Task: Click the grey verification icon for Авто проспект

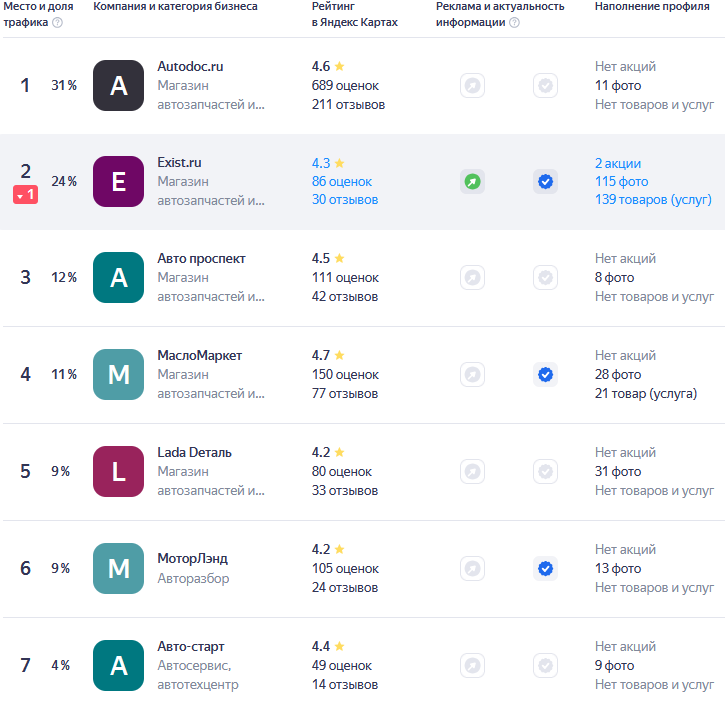Action: [545, 278]
